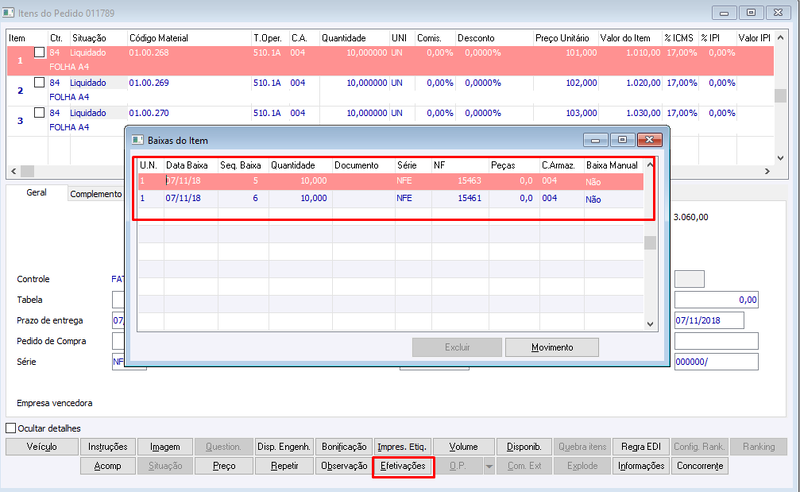Switch to the Complemento tab
The image size is (800, 492).
click(95, 194)
